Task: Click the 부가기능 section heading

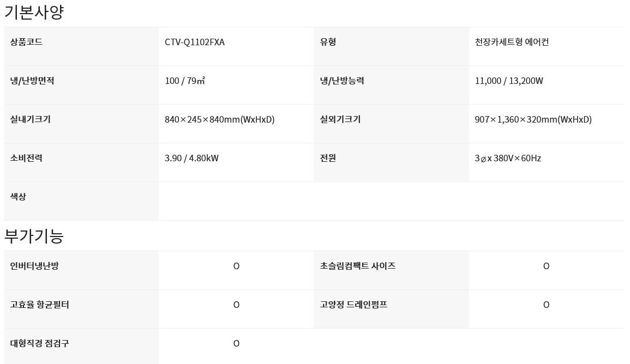Action: tap(34, 236)
